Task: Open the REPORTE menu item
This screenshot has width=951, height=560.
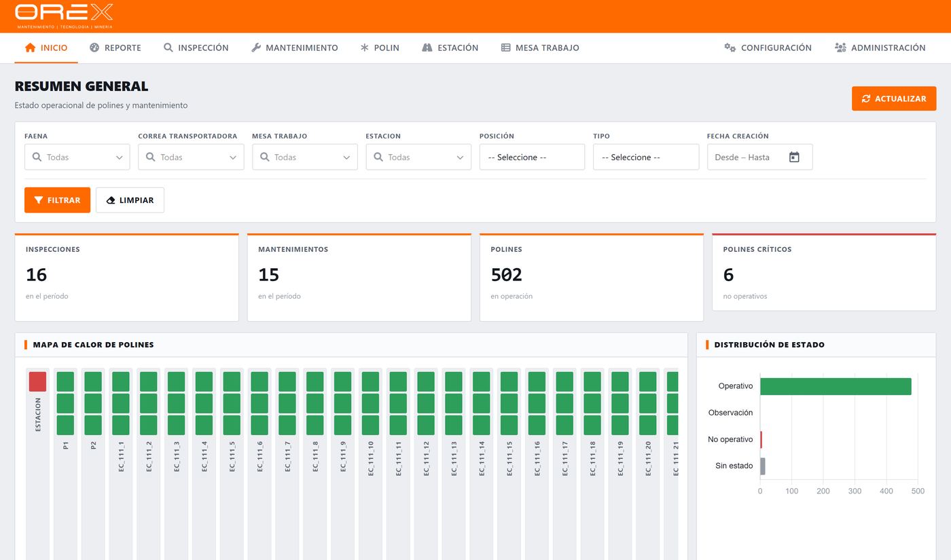Action: (115, 48)
